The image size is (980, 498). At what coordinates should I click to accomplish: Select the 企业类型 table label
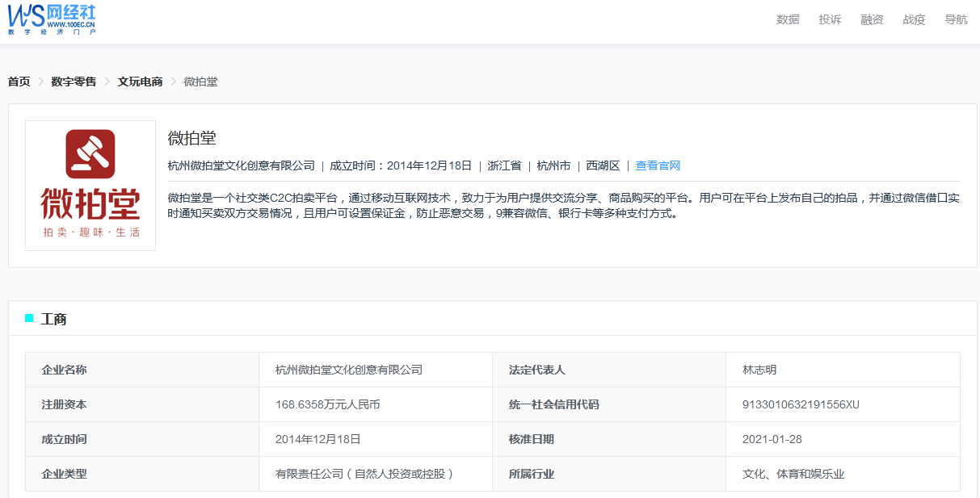pos(65,474)
